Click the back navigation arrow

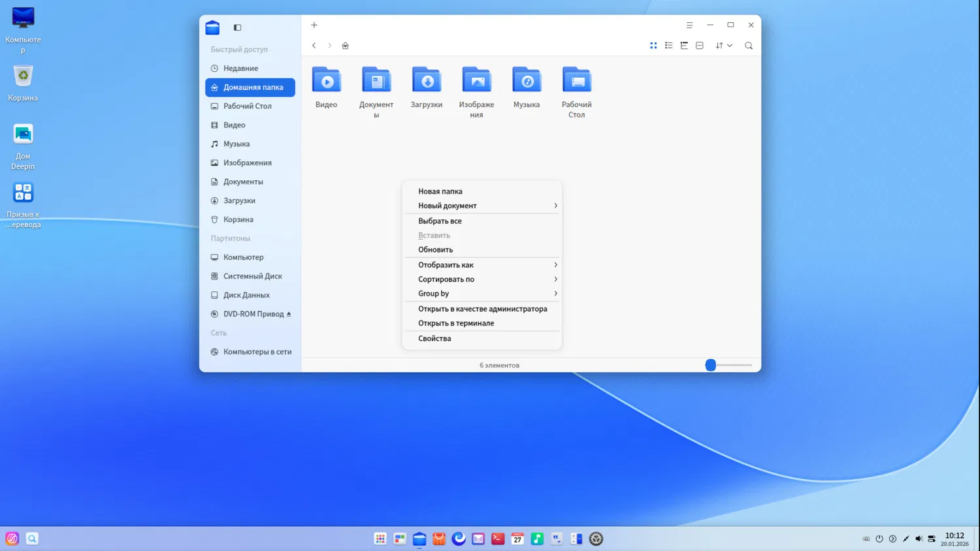(314, 46)
